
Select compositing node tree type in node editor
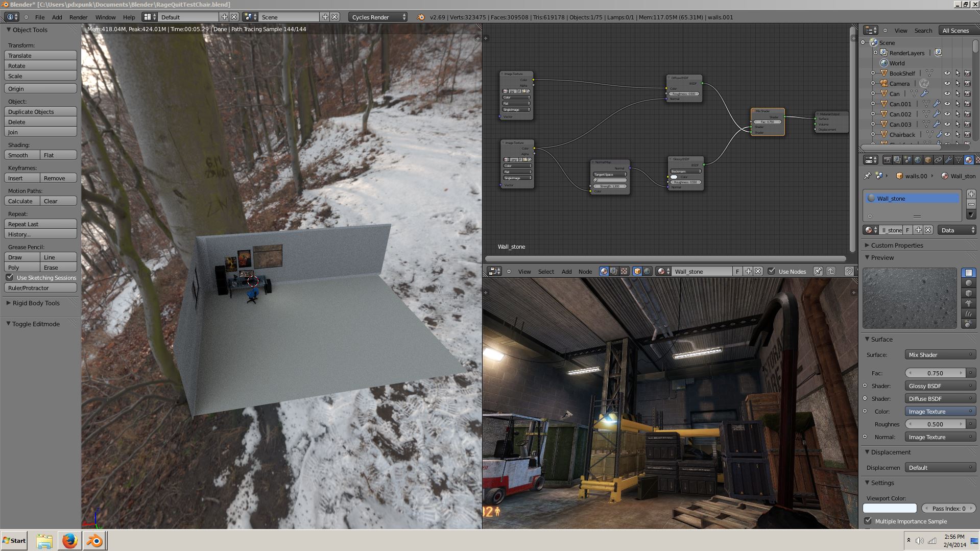tap(614, 271)
